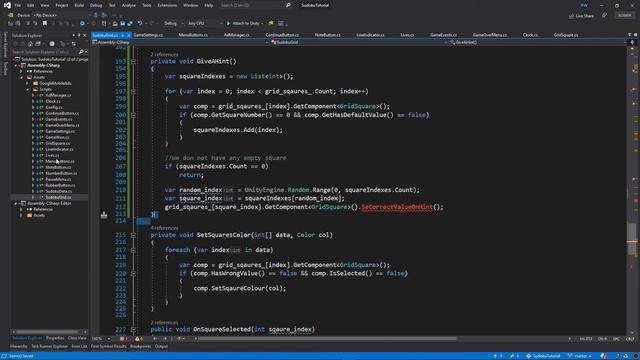640x360 pixels.
Task: Collapse the Assembly-CSharp project node
Action: (16, 65)
